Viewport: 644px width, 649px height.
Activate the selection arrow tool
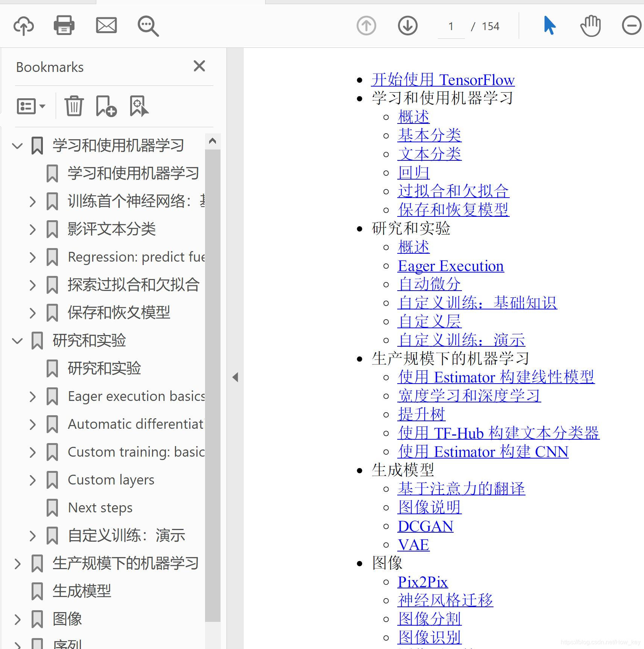pos(550,26)
